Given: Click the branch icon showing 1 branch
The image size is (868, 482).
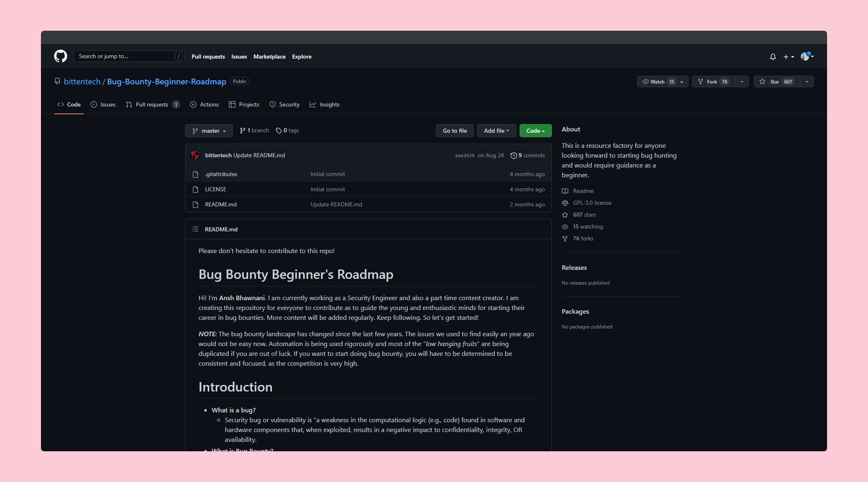Looking at the screenshot, I should point(242,131).
